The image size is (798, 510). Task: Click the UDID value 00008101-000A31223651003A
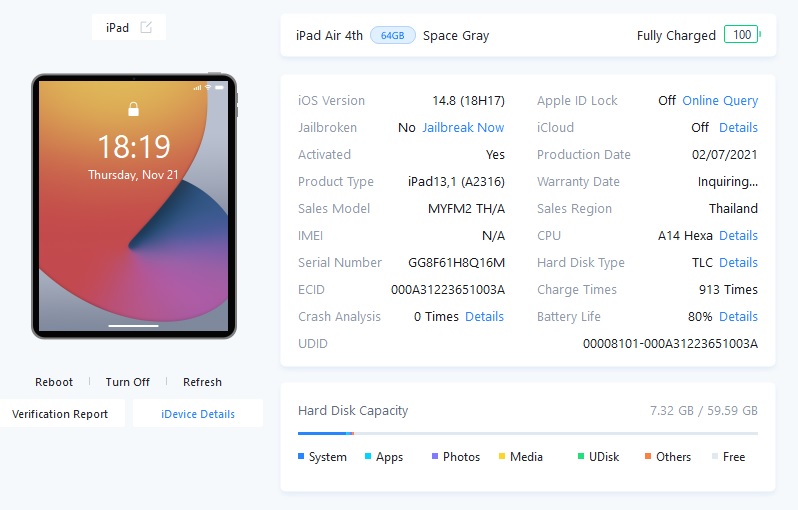click(670, 344)
